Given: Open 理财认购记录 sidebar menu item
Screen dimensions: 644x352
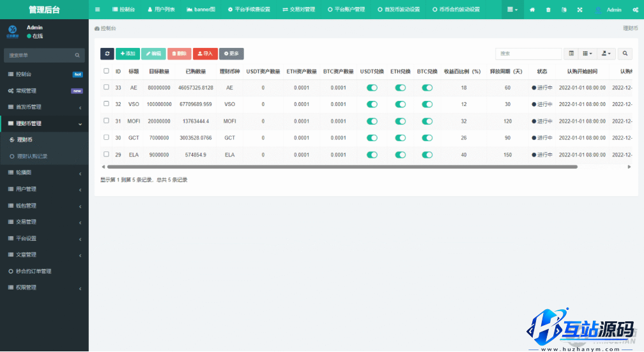Looking at the screenshot, I should pos(32,156).
